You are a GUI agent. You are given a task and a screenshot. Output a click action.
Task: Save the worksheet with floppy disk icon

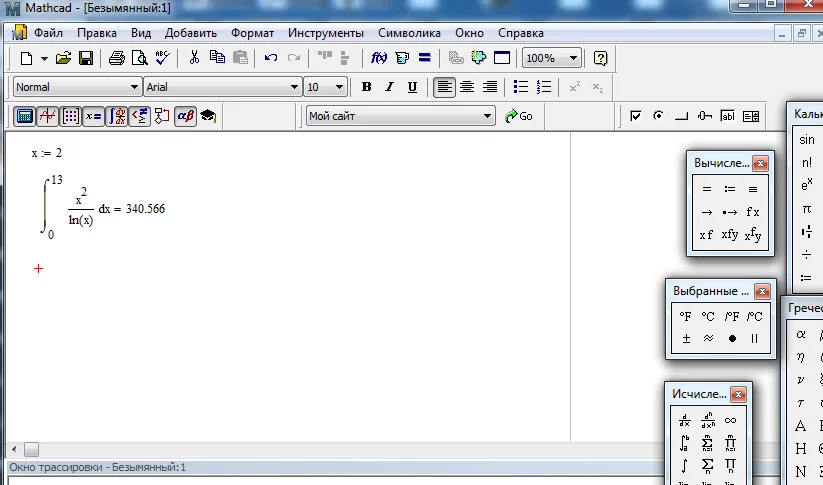tap(86, 58)
